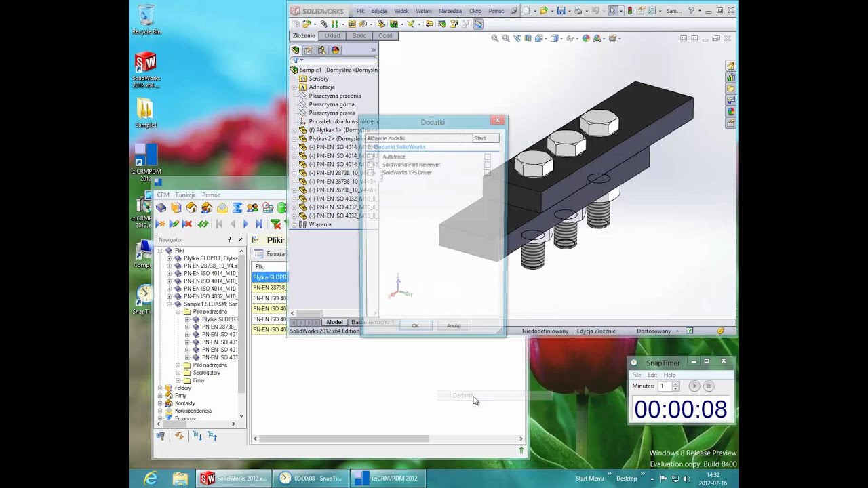Click the edit record pencil icon in iziCRM
The width and height of the screenshot is (868, 488).
pos(174,224)
